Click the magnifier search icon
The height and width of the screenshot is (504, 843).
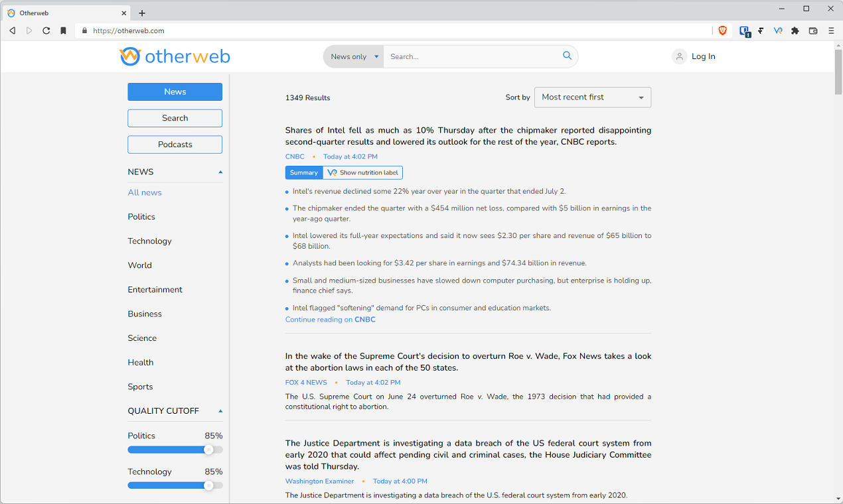tap(567, 56)
